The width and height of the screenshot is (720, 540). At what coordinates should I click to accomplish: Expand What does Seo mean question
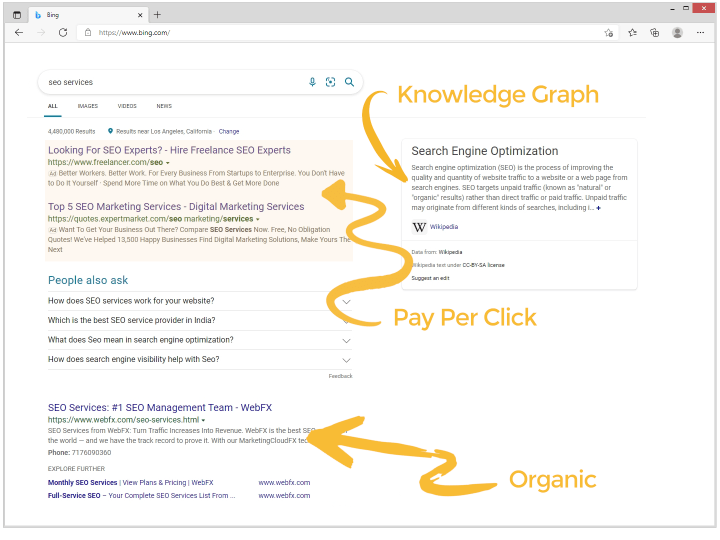pos(200,340)
